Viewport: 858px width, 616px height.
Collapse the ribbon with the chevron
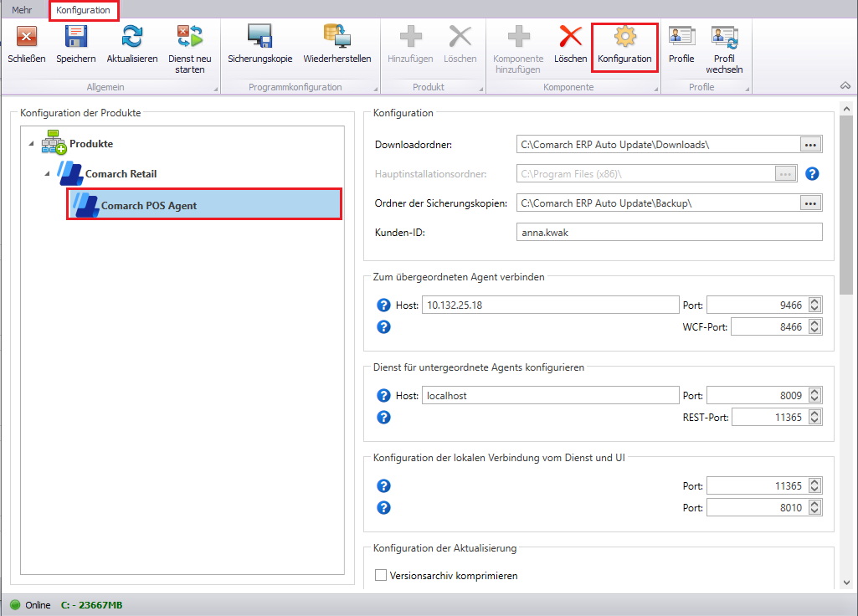[845, 86]
